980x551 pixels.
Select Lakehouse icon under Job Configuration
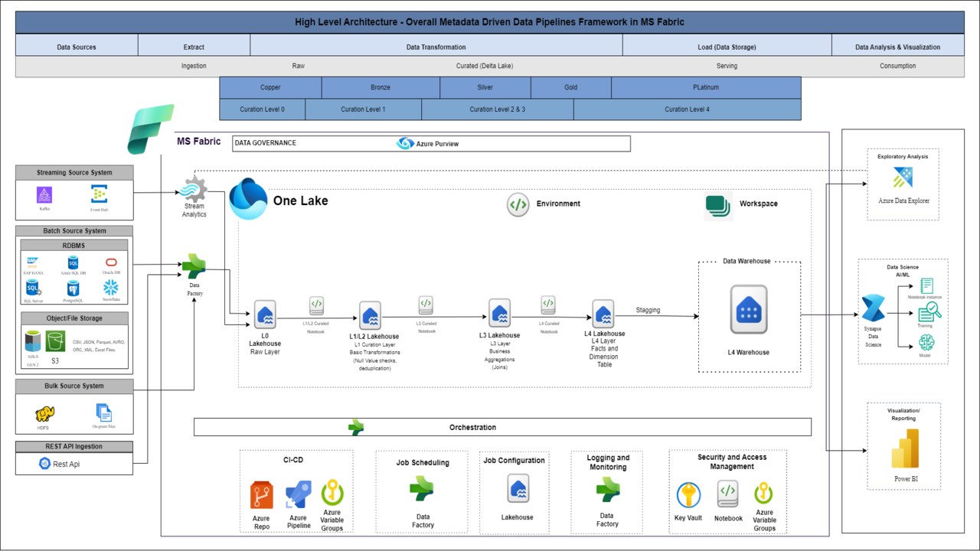(517, 488)
